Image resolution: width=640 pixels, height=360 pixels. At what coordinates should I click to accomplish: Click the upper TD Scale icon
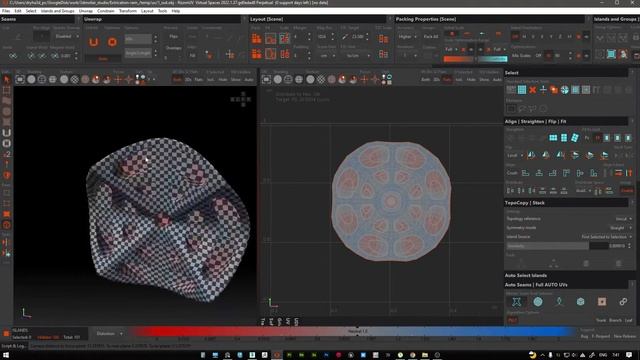point(383,38)
